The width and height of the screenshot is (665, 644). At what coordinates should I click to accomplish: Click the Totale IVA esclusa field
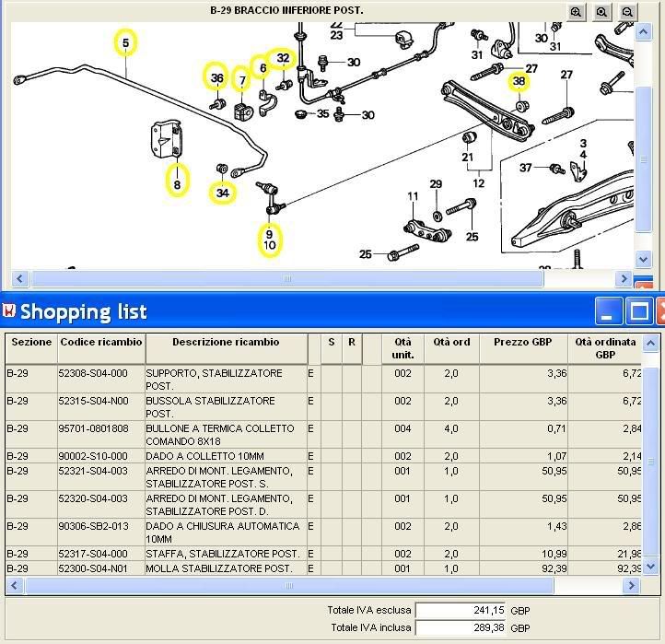pyautogui.click(x=461, y=610)
